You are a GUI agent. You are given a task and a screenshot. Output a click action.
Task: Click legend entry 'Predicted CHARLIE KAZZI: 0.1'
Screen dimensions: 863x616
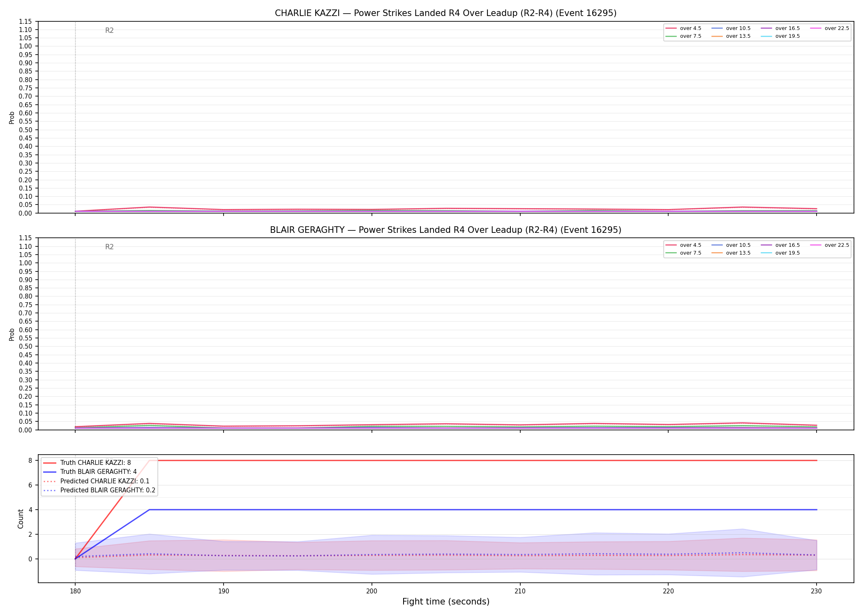click(x=96, y=481)
